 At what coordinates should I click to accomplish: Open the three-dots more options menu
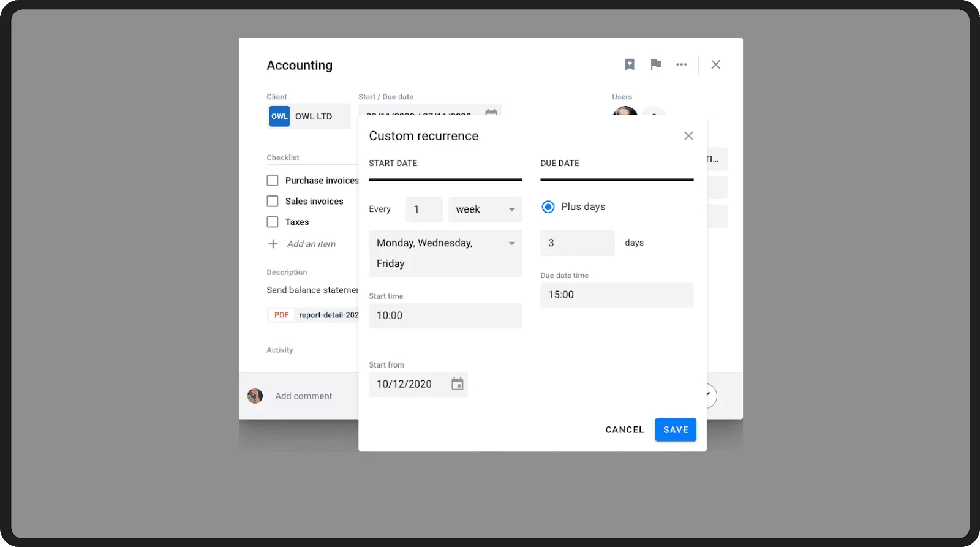click(x=682, y=64)
